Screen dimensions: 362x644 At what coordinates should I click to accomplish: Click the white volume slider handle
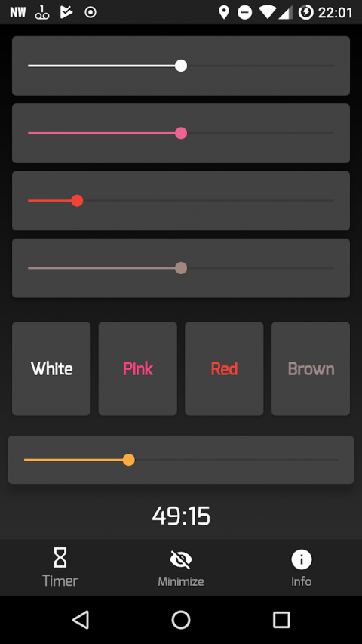181,66
